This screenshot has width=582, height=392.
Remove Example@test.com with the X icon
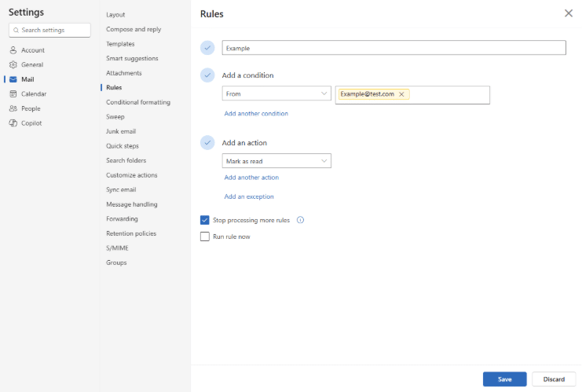pos(401,94)
